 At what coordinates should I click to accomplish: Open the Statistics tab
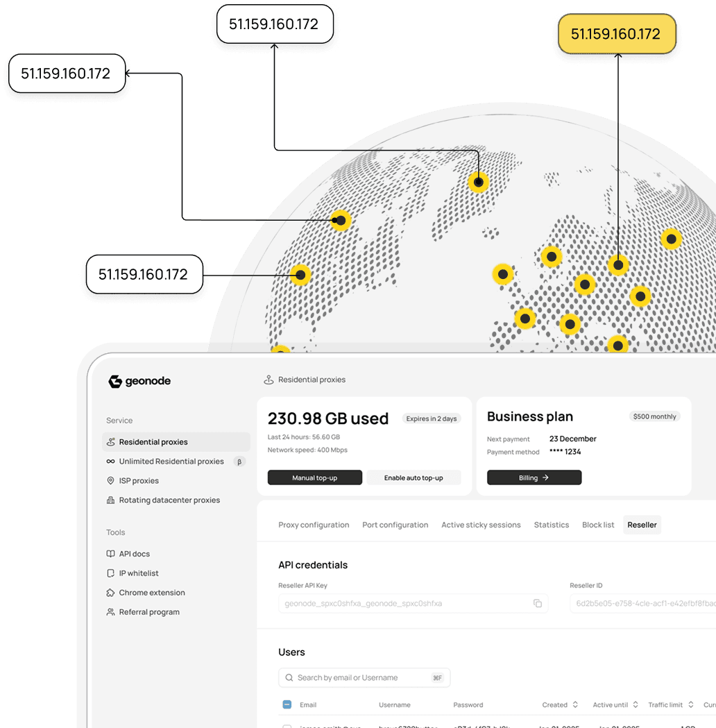[552, 525]
